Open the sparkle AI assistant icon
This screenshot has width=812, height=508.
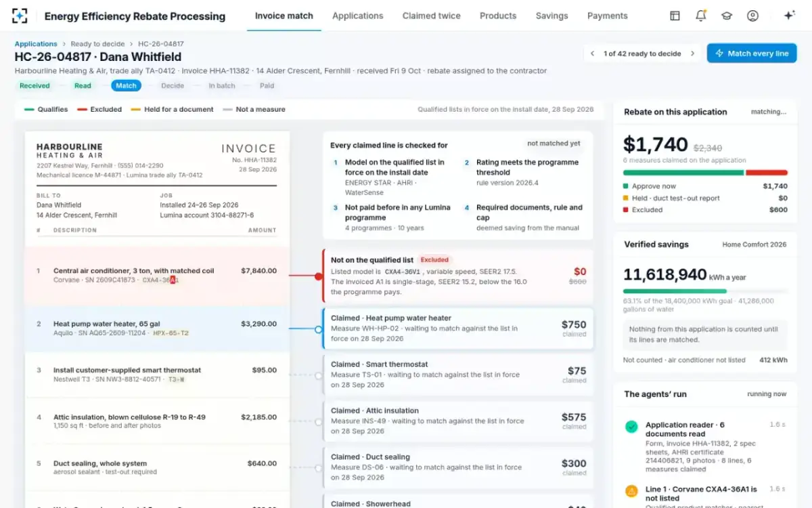(x=789, y=16)
